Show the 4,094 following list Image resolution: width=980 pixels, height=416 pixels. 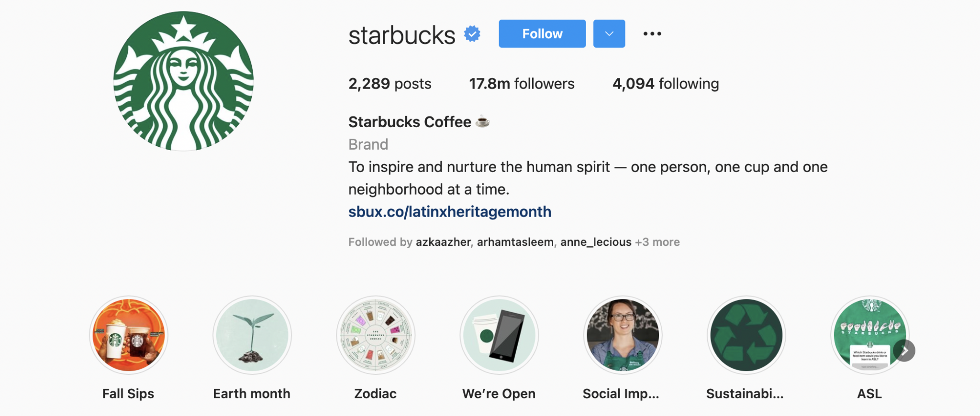click(x=665, y=83)
